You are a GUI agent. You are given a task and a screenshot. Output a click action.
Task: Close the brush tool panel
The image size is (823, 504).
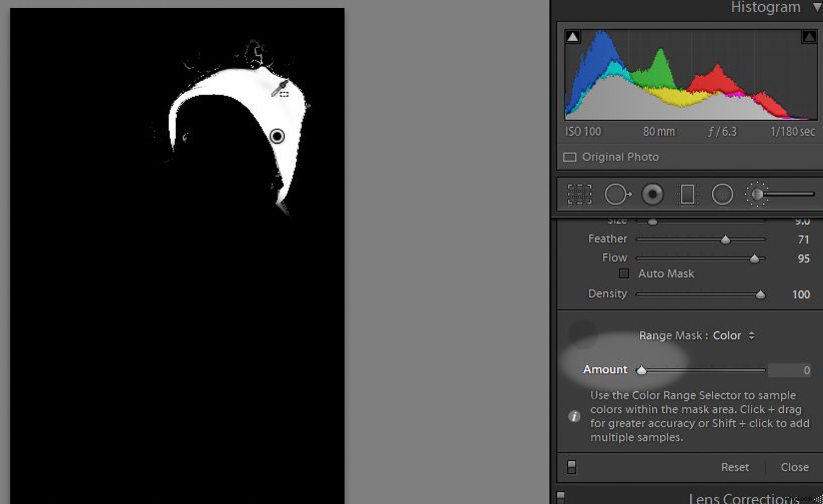[x=794, y=467]
